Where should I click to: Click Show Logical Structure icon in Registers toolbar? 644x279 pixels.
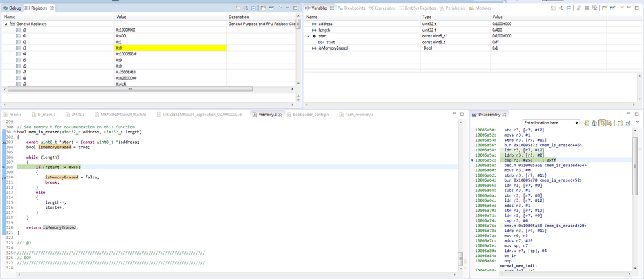246,8
